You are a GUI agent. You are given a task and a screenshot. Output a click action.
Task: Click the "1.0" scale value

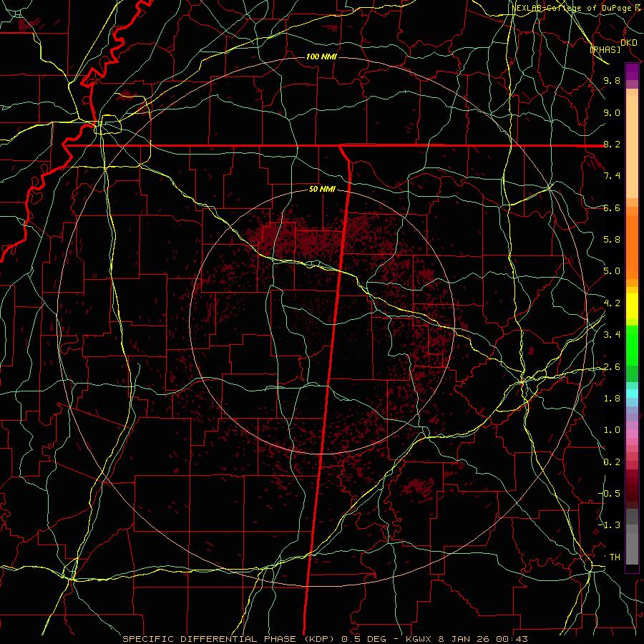pyautogui.click(x=612, y=431)
